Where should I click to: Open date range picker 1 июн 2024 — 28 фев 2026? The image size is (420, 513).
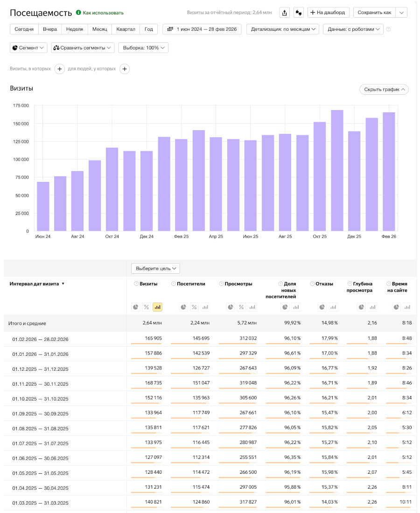coord(202,29)
